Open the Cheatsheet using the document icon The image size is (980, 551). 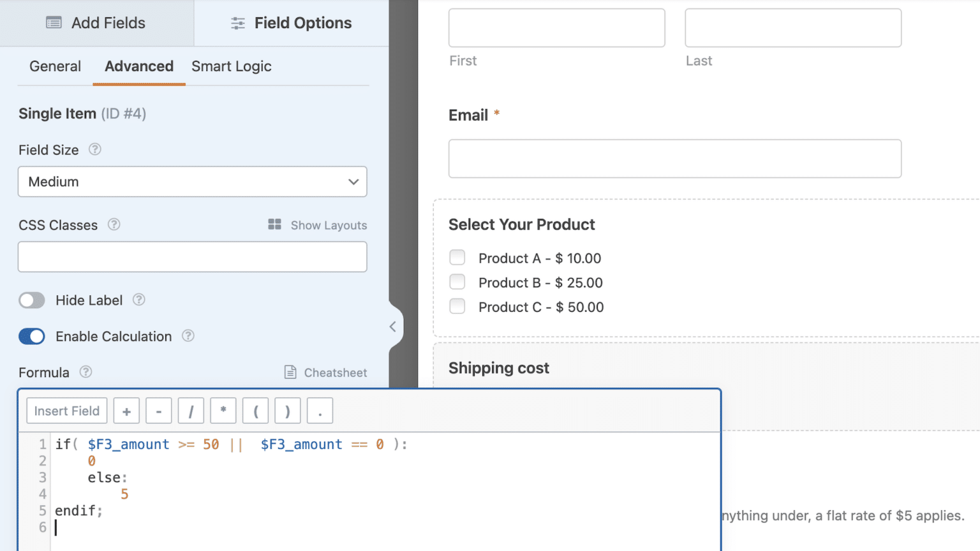pyautogui.click(x=291, y=372)
